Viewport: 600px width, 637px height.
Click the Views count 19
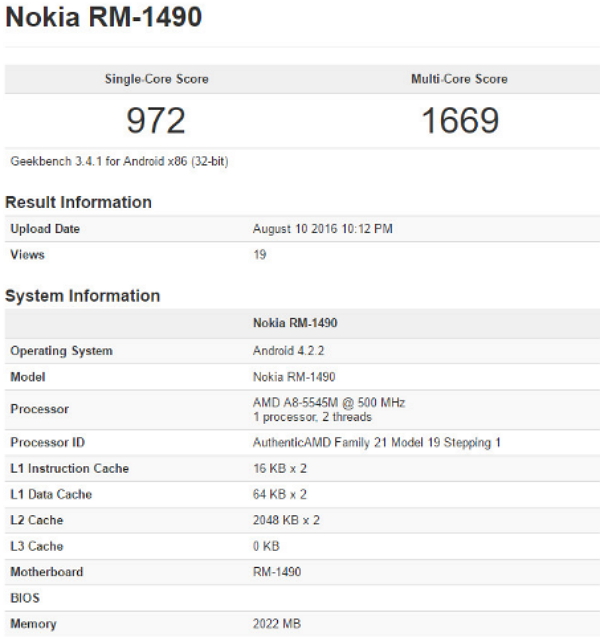pos(260,255)
